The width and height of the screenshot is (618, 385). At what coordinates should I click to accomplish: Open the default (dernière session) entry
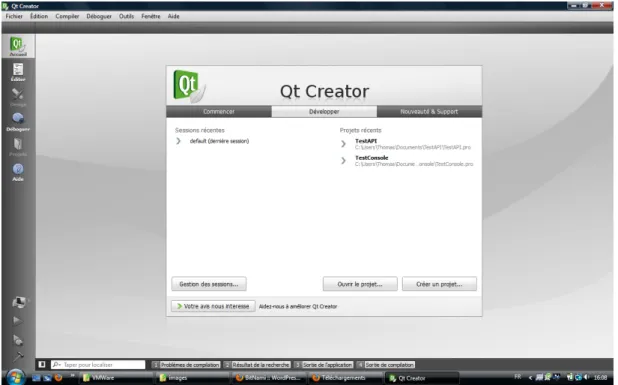point(219,141)
